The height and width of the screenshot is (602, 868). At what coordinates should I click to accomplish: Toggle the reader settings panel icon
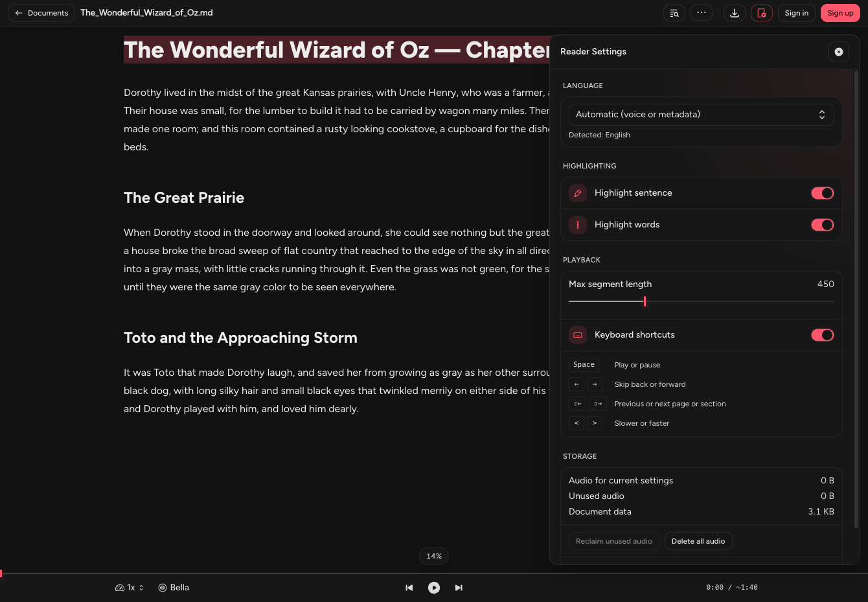[x=762, y=13]
